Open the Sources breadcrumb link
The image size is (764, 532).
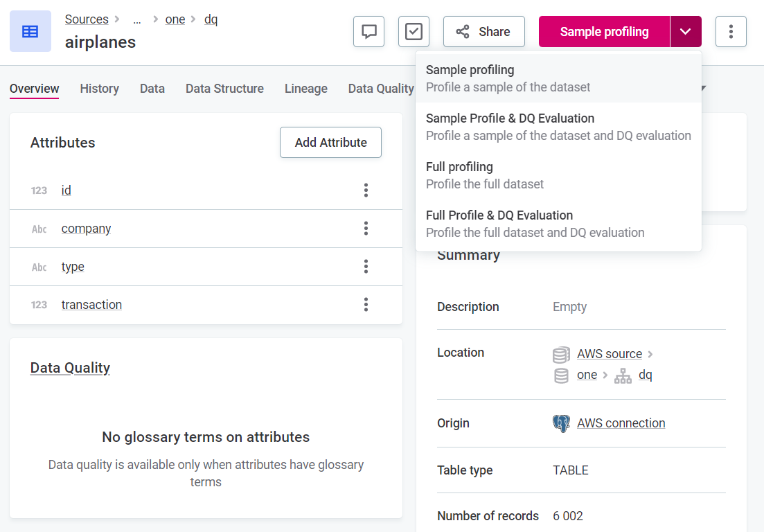click(87, 19)
